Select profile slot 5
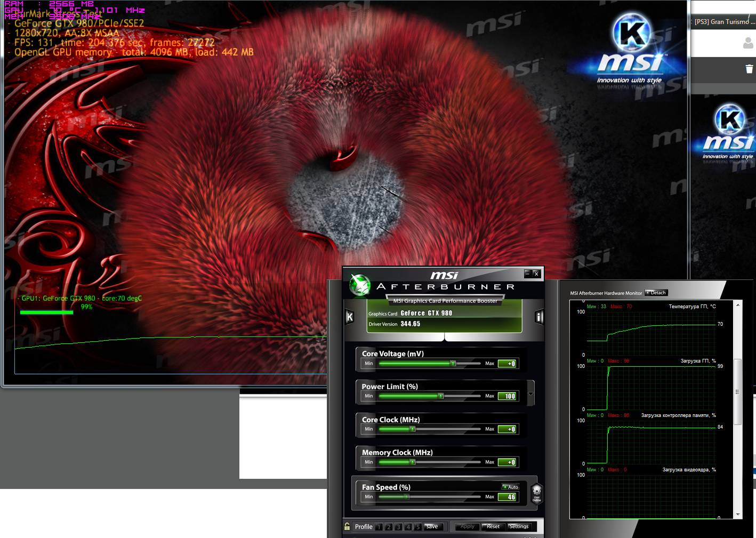 point(418,527)
